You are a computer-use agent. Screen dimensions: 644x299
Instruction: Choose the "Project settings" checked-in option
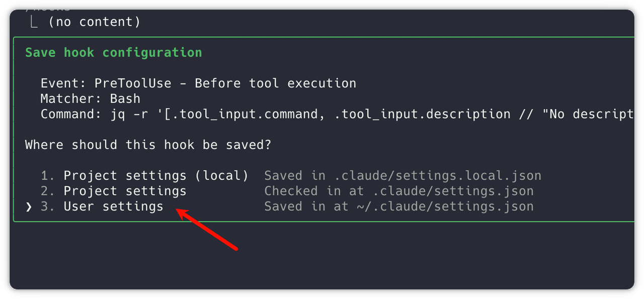point(125,191)
